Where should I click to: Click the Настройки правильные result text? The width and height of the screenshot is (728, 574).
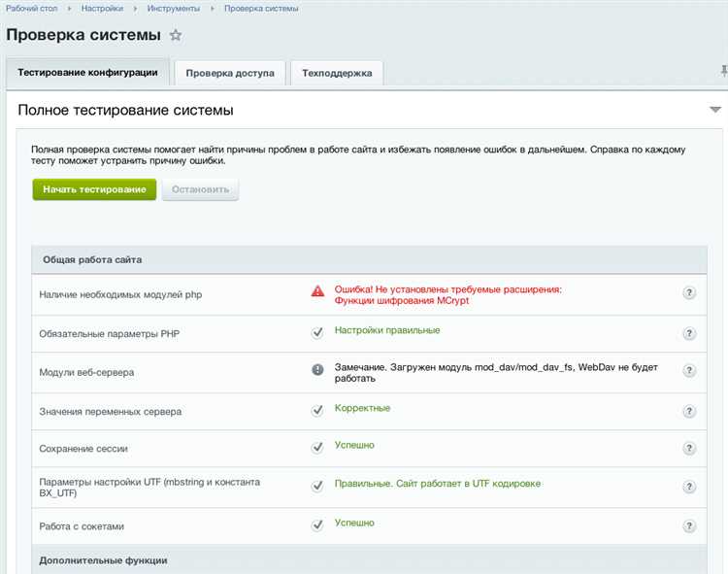coord(387,330)
